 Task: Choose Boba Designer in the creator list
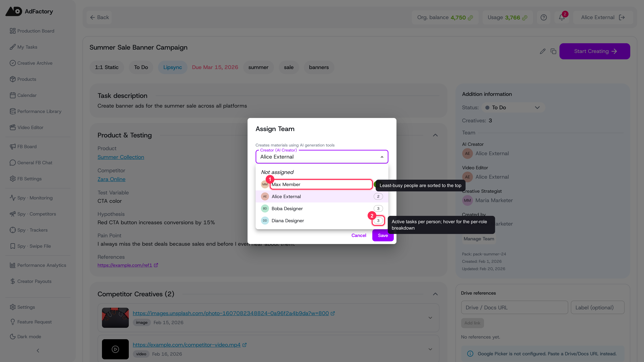(322, 209)
